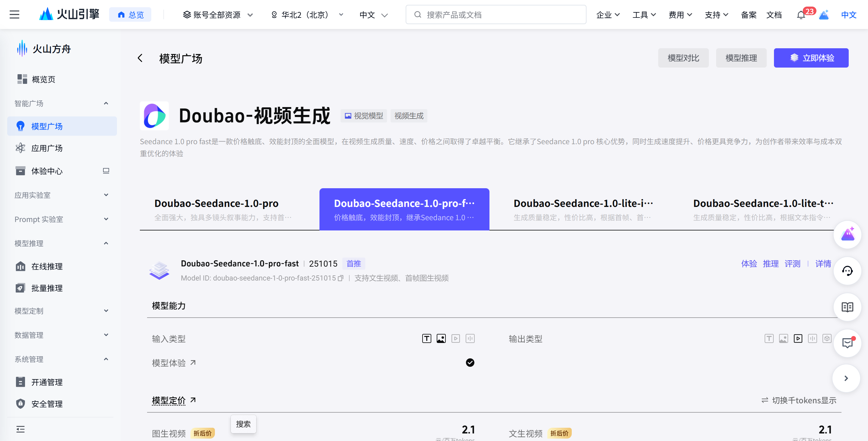Select the image input type icon
The width and height of the screenshot is (868, 441).
tap(441, 338)
